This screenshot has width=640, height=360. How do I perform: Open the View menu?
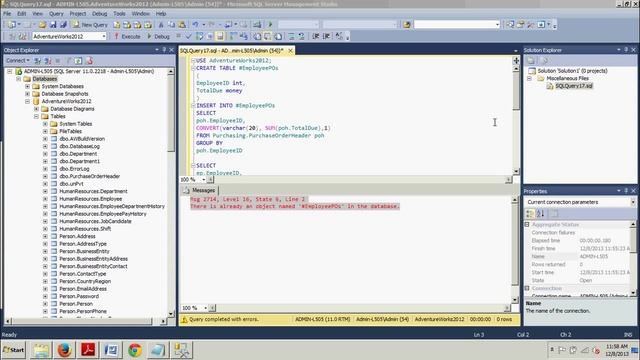point(38,13)
